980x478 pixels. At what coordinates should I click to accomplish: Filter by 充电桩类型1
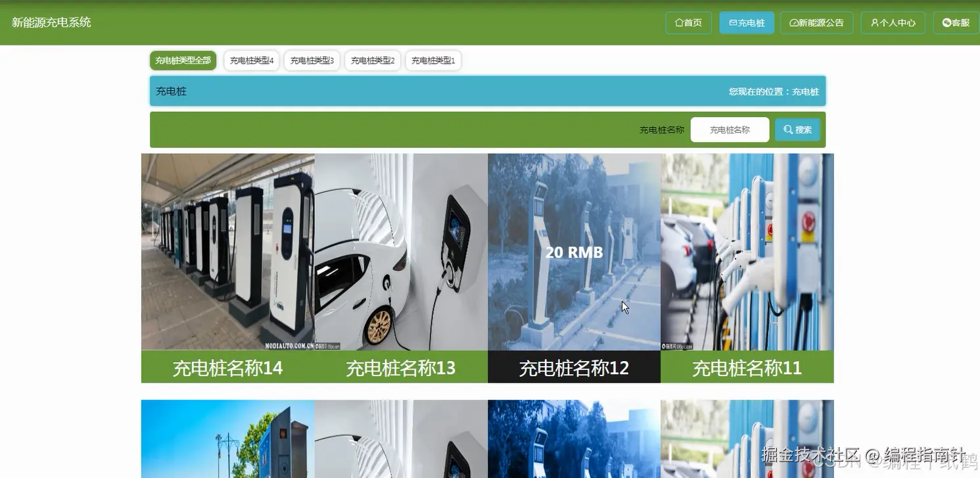433,60
